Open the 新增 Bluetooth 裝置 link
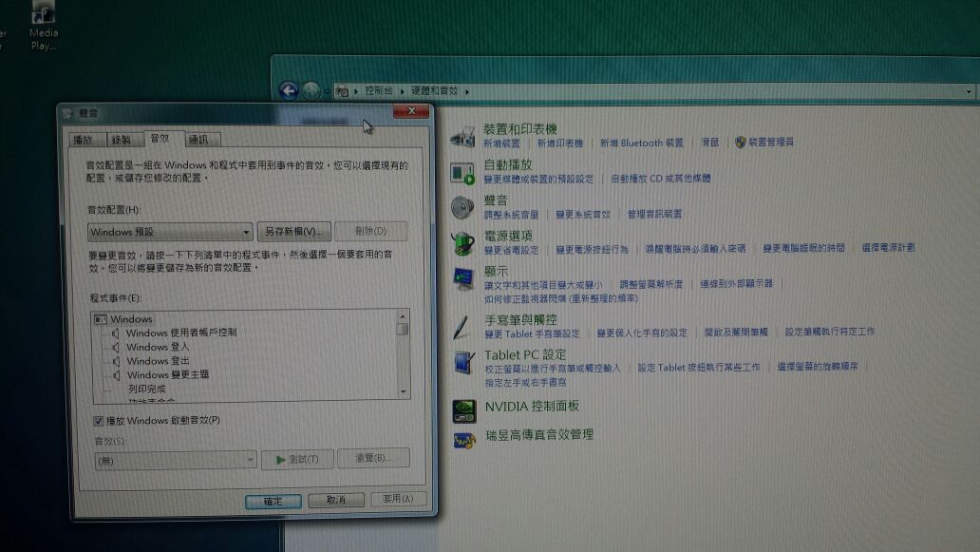 [641, 143]
